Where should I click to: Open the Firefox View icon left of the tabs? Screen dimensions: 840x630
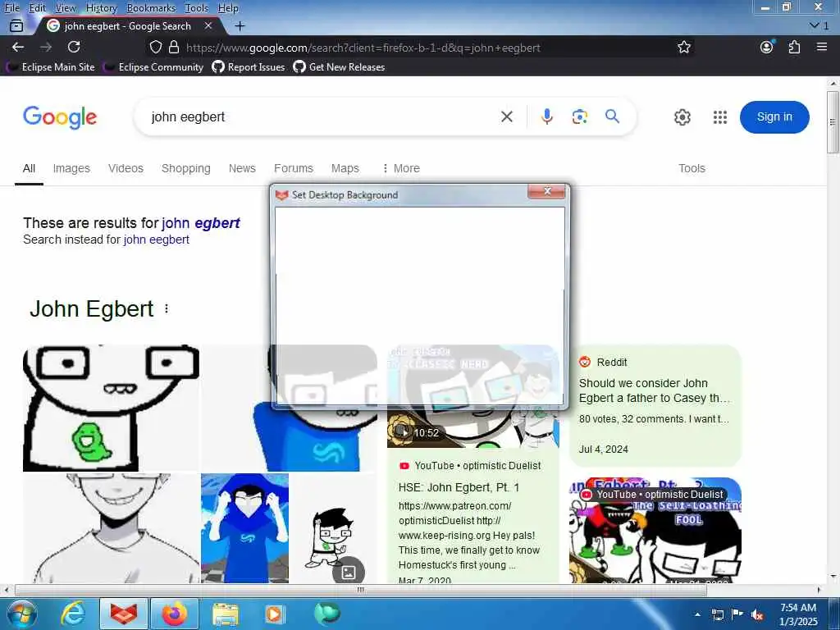(x=16, y=25)
